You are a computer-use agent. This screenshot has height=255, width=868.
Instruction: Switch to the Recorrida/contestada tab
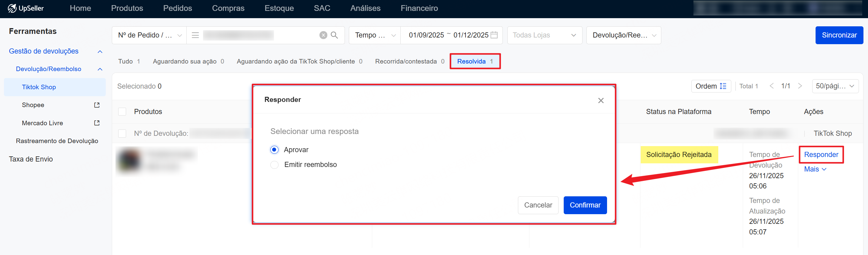tap(409, 61)
